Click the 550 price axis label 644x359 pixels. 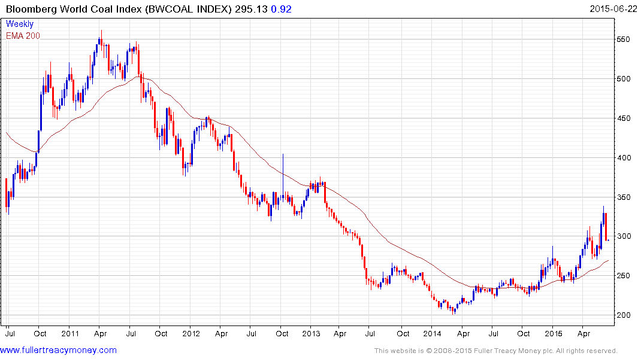coord(623,39)
